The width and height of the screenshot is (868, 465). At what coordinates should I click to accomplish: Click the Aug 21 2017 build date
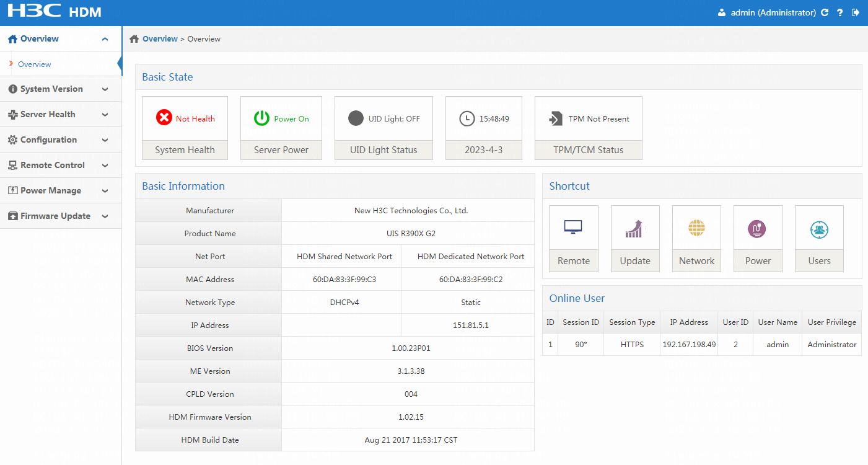(x=411, y=440)
